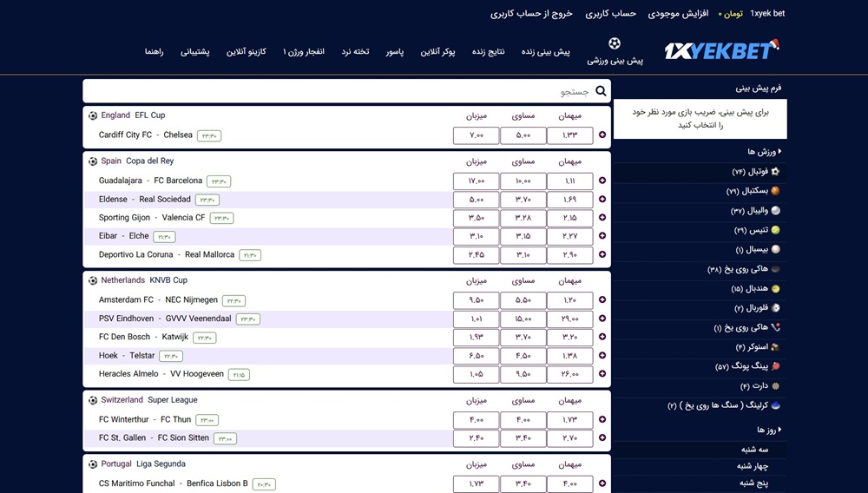Image resolution: width=868 pixels, height=493 pixels.
Task: Expand plus icon for Cardiff City FC - Chelsea
Action: click(602, 135)
